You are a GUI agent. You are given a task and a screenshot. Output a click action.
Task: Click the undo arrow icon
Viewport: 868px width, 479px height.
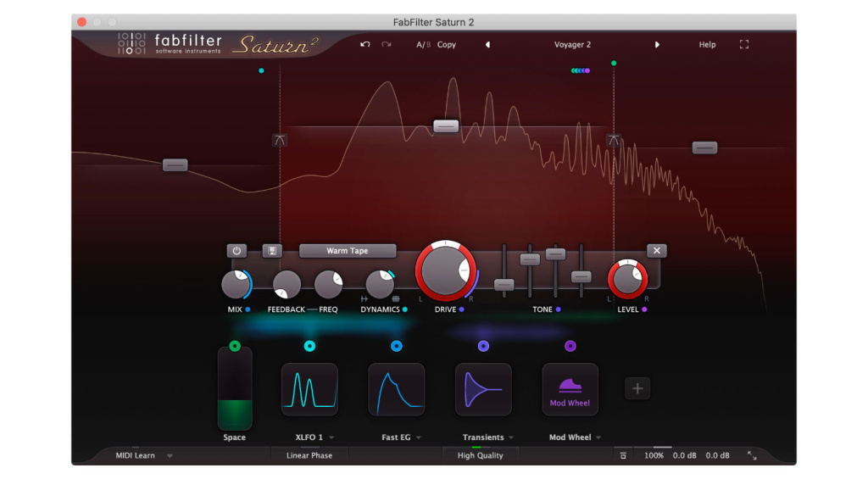point(364,44)
